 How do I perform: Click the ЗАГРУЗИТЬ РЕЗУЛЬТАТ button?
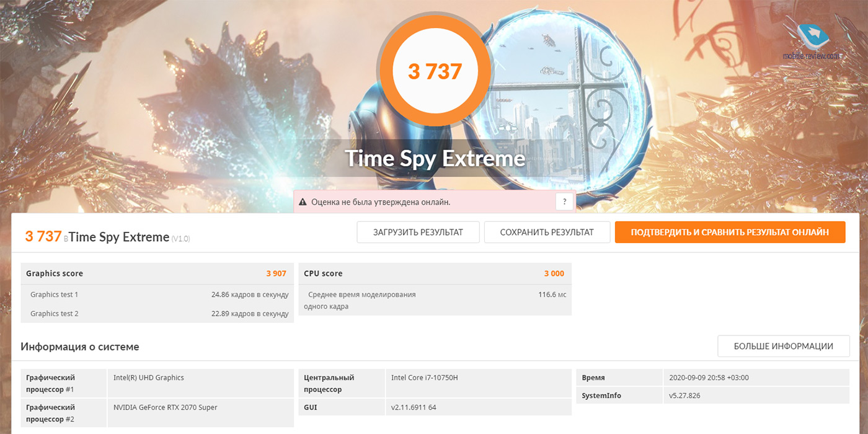coord(418,232)
